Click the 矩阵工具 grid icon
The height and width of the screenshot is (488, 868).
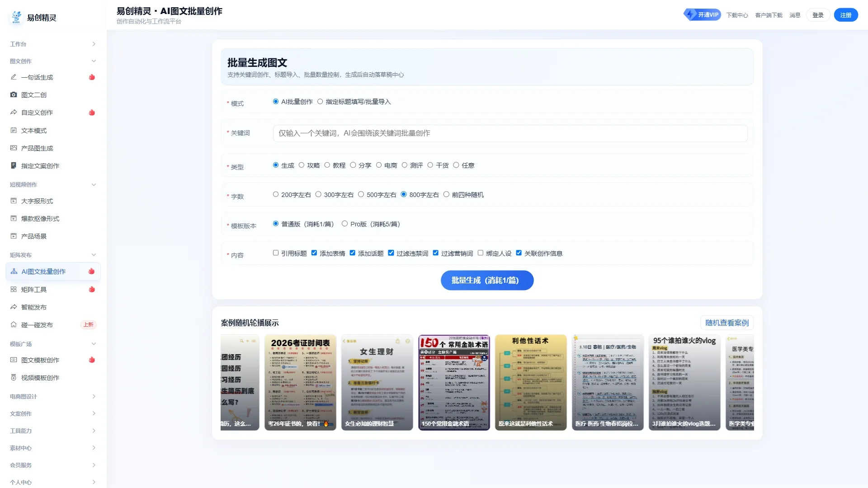tap(14, 290)
